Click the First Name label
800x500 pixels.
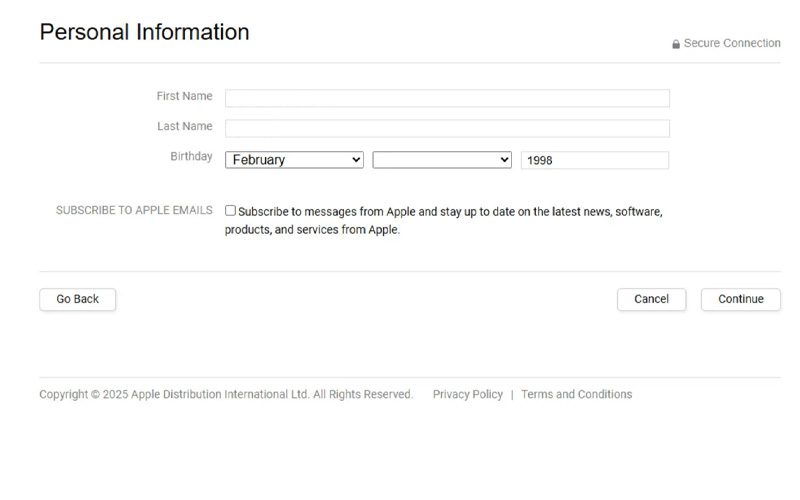(184, 96)
